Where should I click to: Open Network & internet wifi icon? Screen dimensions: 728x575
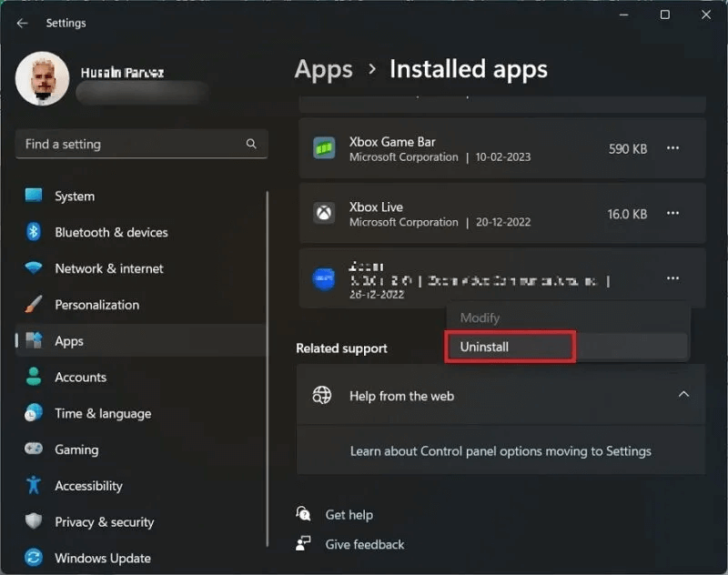(x=34, y=267)
